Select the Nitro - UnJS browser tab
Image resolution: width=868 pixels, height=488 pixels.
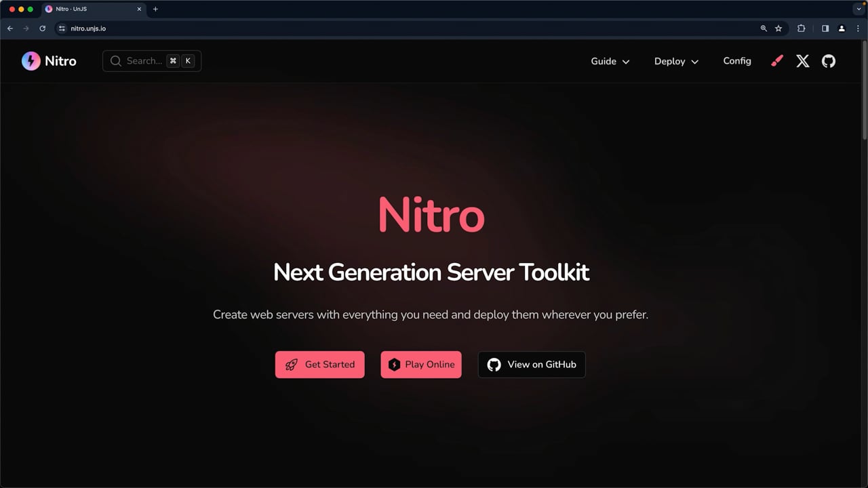coord(94,9)
